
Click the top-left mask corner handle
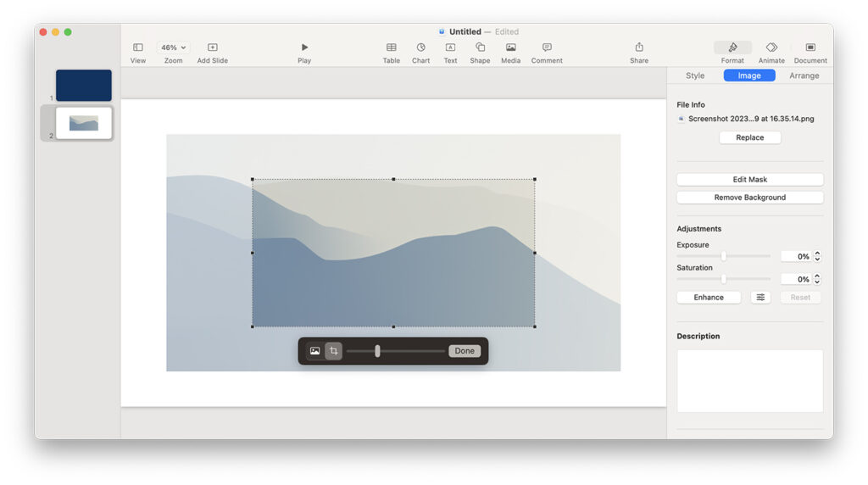[x=253, y=180]
